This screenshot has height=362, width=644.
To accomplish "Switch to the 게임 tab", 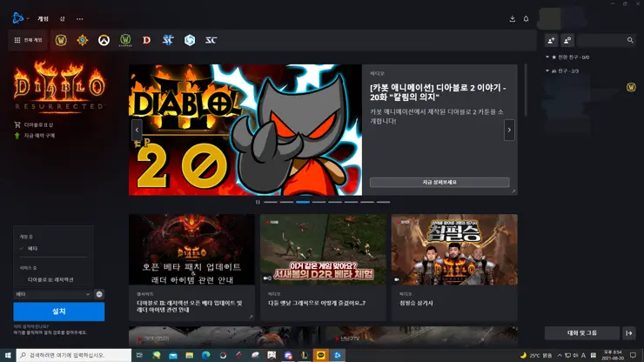I will pyautogui.click(x=44, y=19).
